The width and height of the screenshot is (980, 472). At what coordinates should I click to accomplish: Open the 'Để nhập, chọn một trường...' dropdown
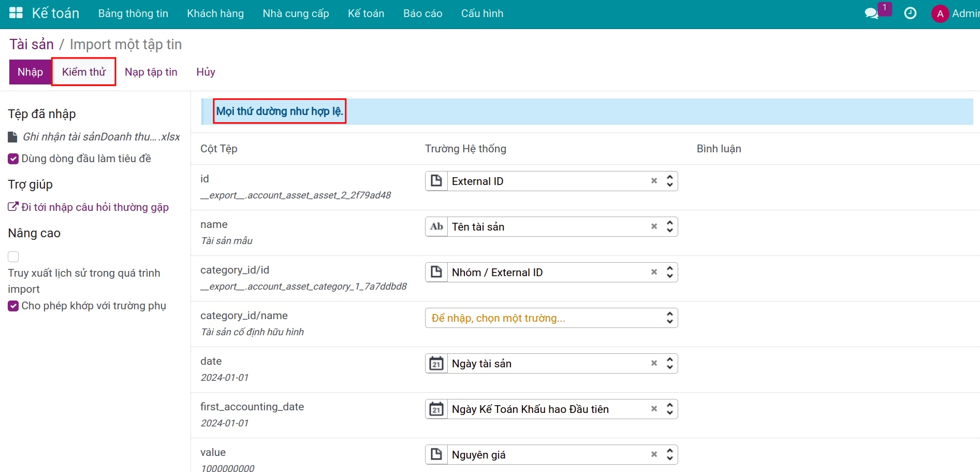coord(551,318)
